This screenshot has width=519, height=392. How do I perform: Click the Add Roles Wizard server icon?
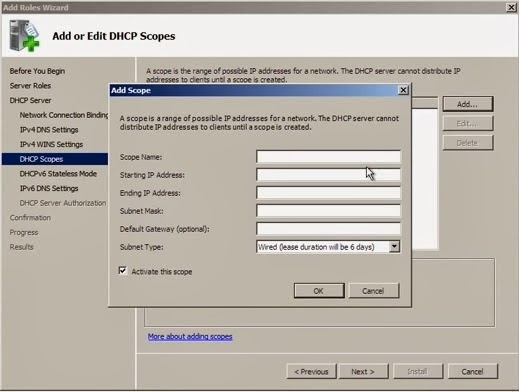coord(24,36)
